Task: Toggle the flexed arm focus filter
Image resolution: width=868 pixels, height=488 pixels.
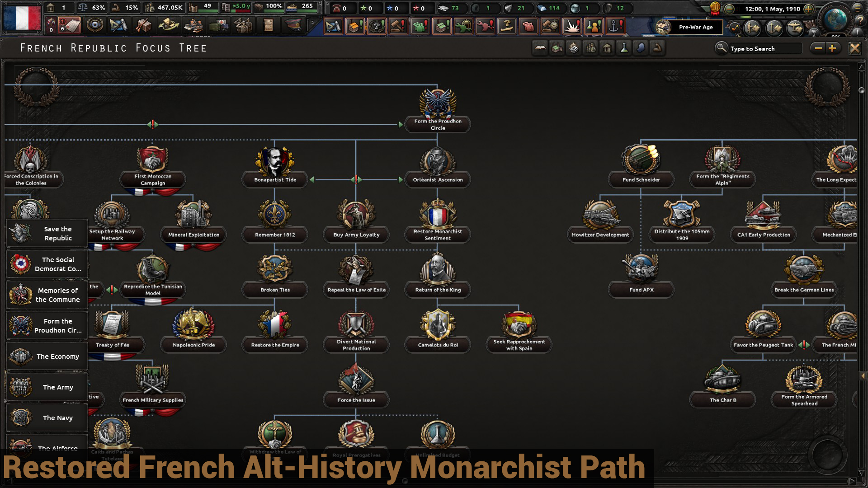Action: tap(657, 47)
